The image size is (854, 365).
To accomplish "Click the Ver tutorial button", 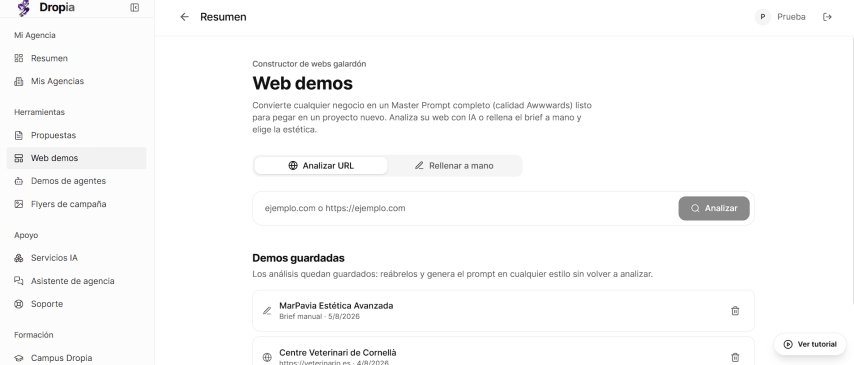I will coord(809,344).
